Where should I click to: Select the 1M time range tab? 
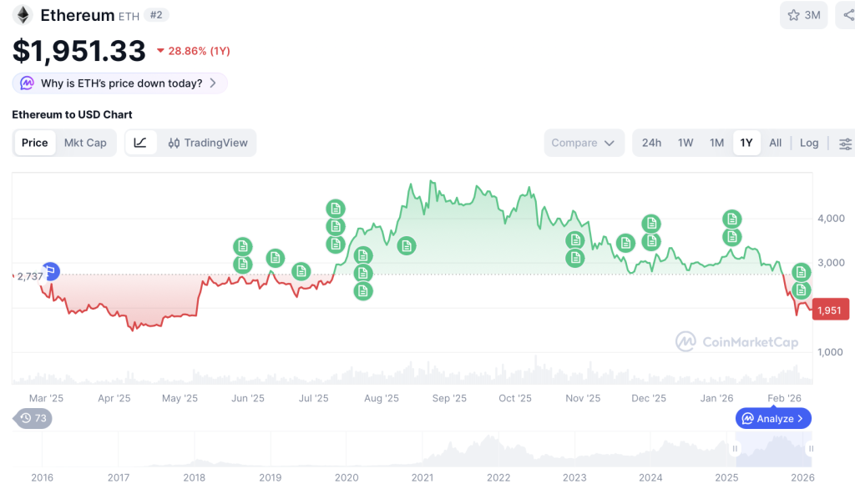pyautogui.click(x=716, y=143)
